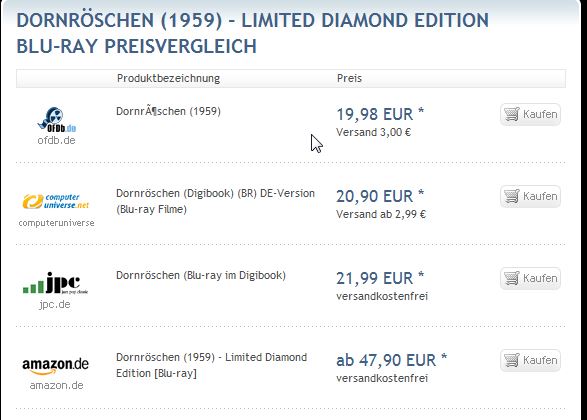Open the 19,98 EUR price link
This screenshot has width=587, height=420.
click(x=380, y=114)
